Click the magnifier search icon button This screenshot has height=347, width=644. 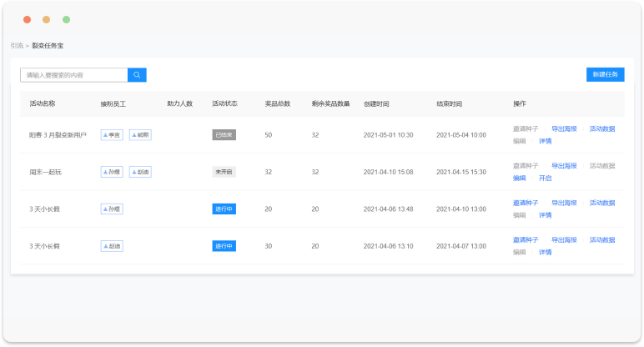(x=137, y=75)
